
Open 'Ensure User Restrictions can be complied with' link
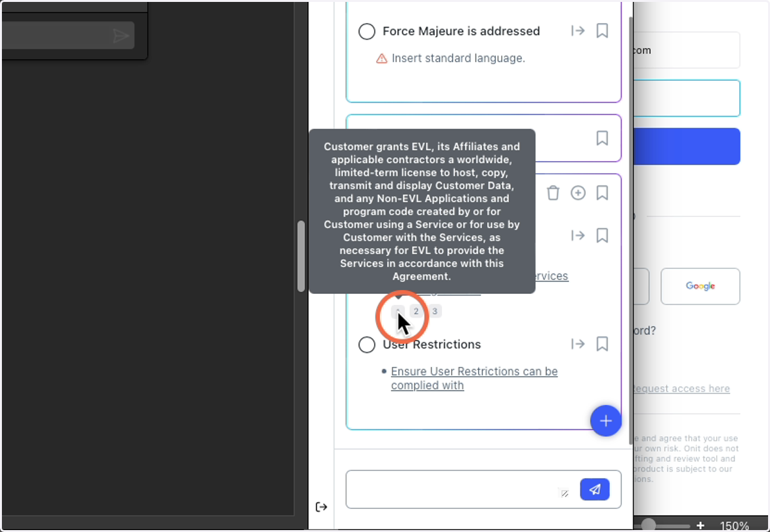[474, 379]
